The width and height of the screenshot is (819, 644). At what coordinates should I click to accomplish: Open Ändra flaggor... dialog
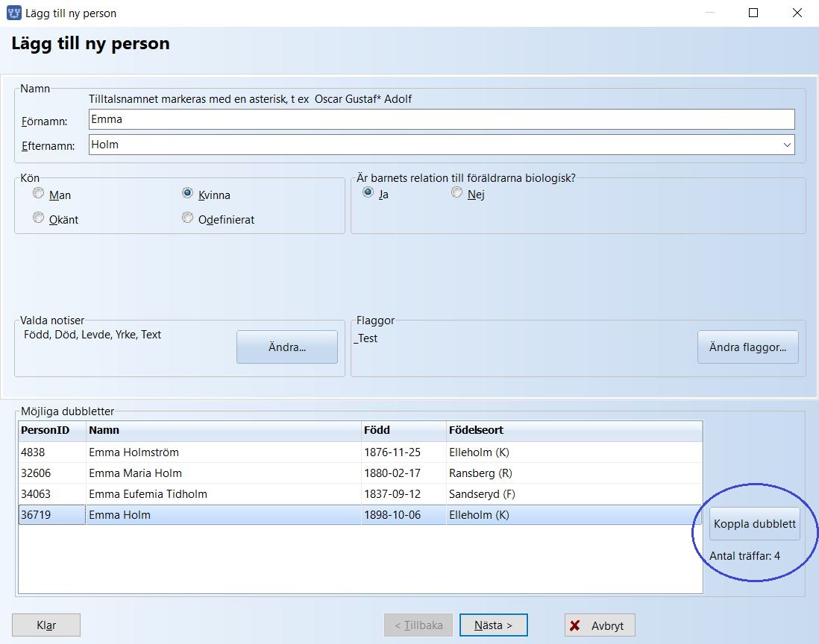[748, 347]
